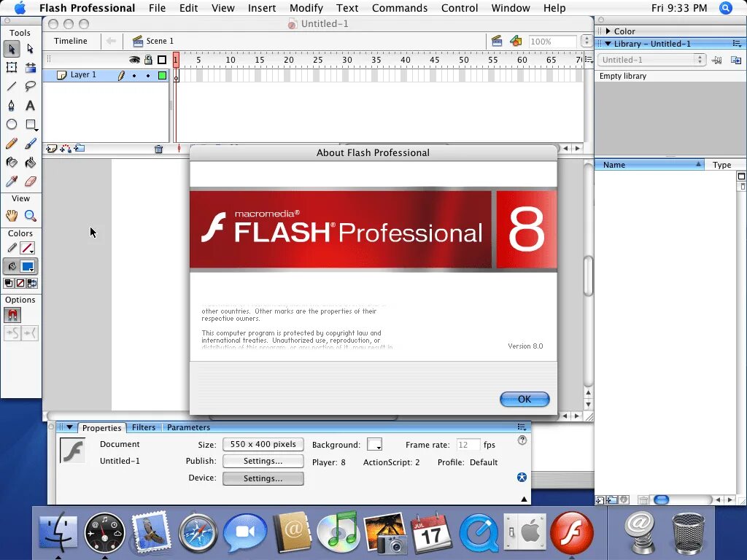Sort library by Name column header
This screenshot has height=560, width=747.
pyautogui.click(x=649, y=165)
